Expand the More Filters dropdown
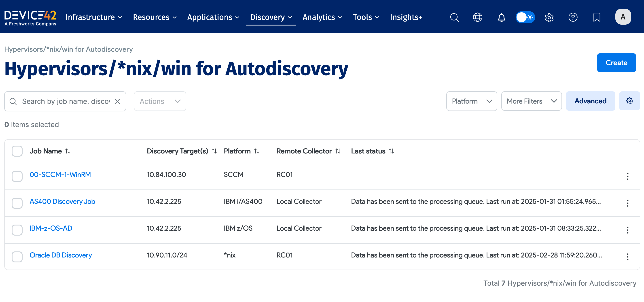 [x=531, y=101]
